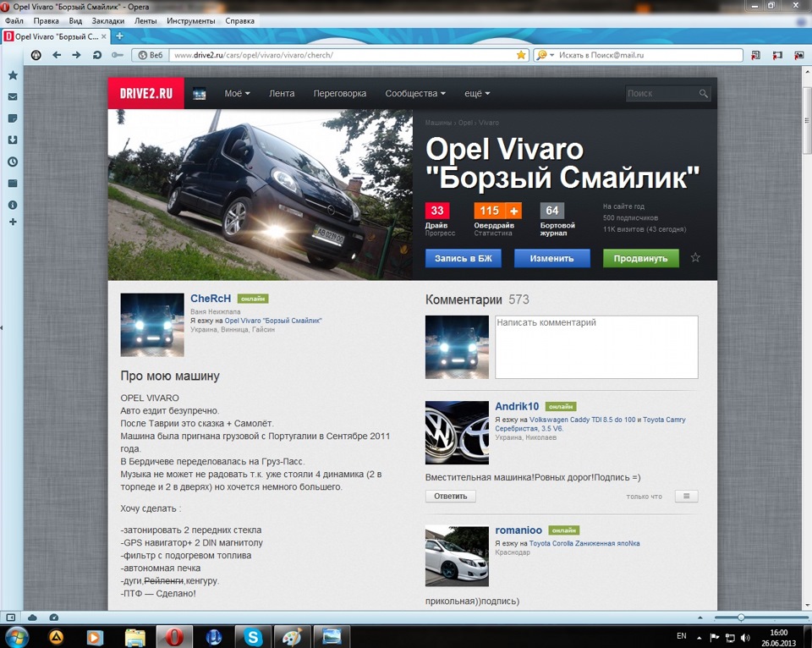Open Paint from taskbar
This screenshot has height=648, width=812.
click(292, 637)
